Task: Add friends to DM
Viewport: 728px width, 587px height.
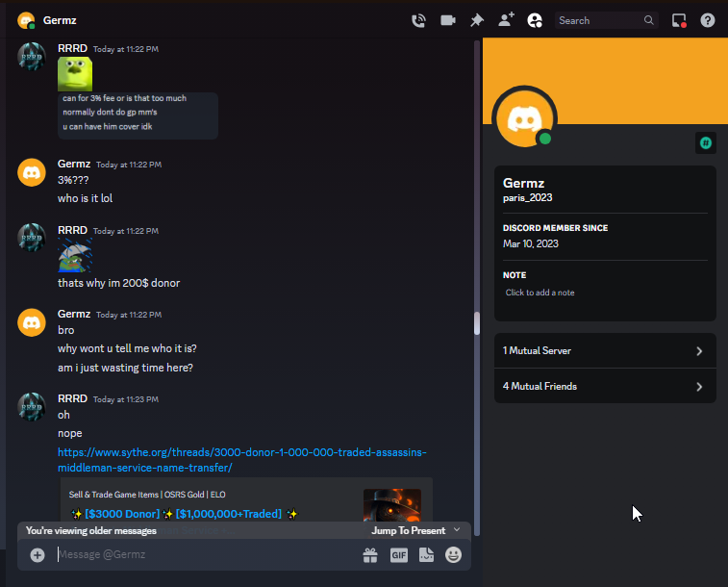Action: (x=506, y=20)
